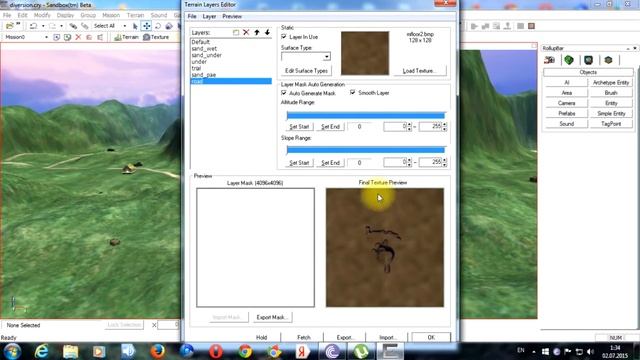This screenshot has height=360, width=640.
Task: Open Google Chrome from the taskbar
Action: click(x=245, y=351)
